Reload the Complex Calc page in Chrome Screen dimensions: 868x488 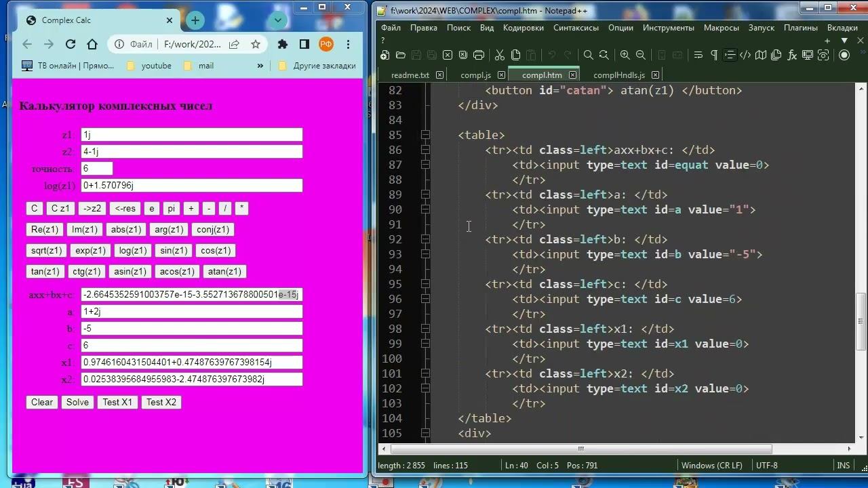71,44
